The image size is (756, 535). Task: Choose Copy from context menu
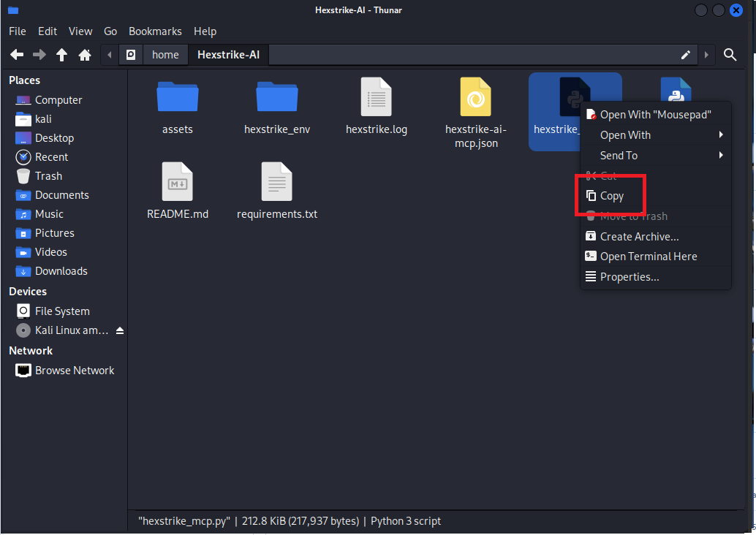coord(611,196)
